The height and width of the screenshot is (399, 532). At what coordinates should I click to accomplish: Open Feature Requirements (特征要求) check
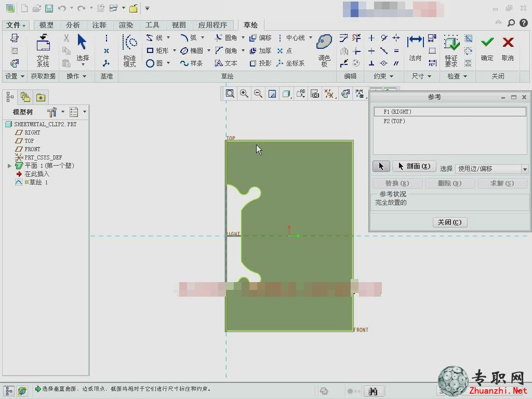pyautogui.click(x=451, y=50)
